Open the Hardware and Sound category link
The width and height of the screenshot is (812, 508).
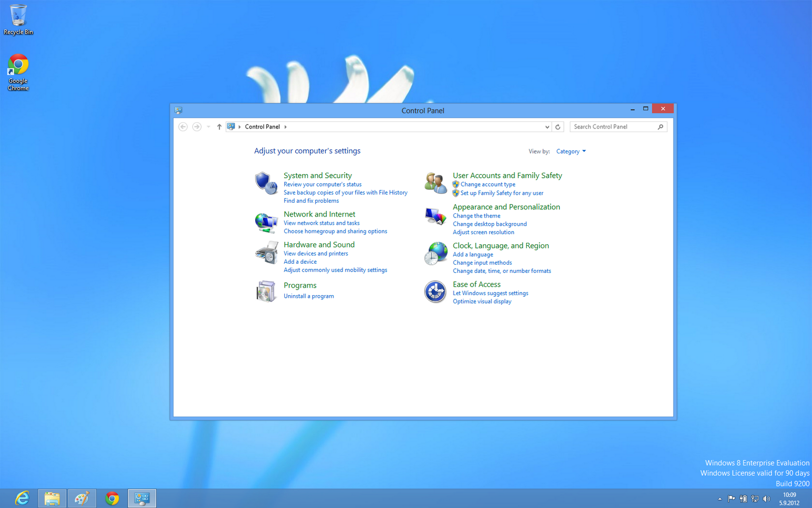[x=319, y=245]
